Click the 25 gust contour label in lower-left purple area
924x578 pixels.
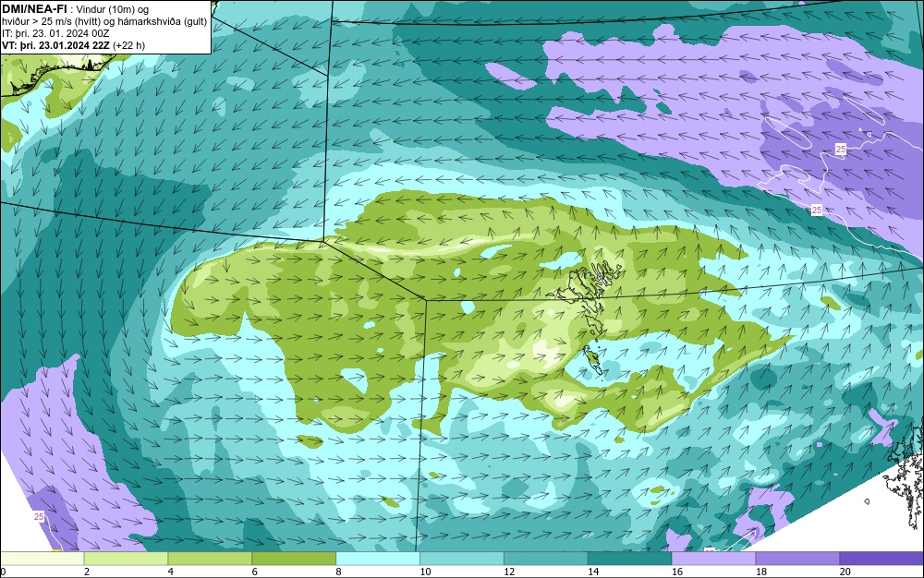click(39, 516)
